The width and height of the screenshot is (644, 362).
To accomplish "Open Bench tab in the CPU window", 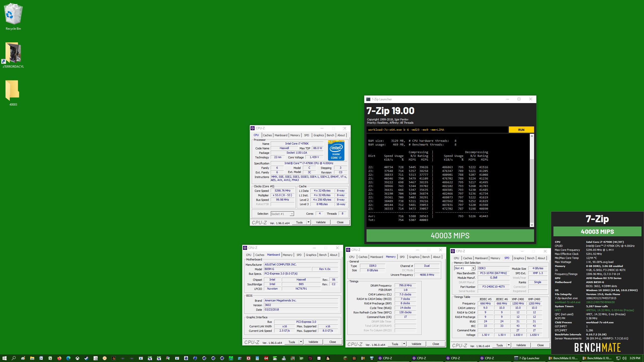I will tap(330, 135).
